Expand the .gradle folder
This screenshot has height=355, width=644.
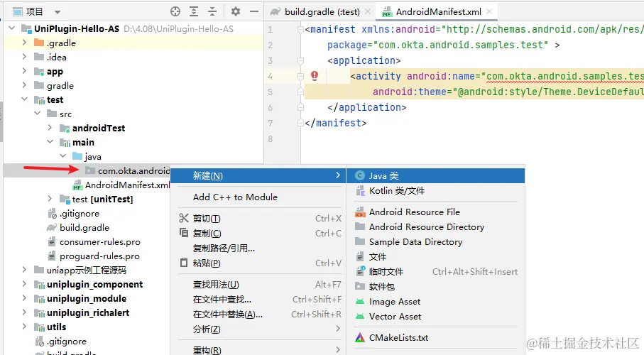[24, 43]
